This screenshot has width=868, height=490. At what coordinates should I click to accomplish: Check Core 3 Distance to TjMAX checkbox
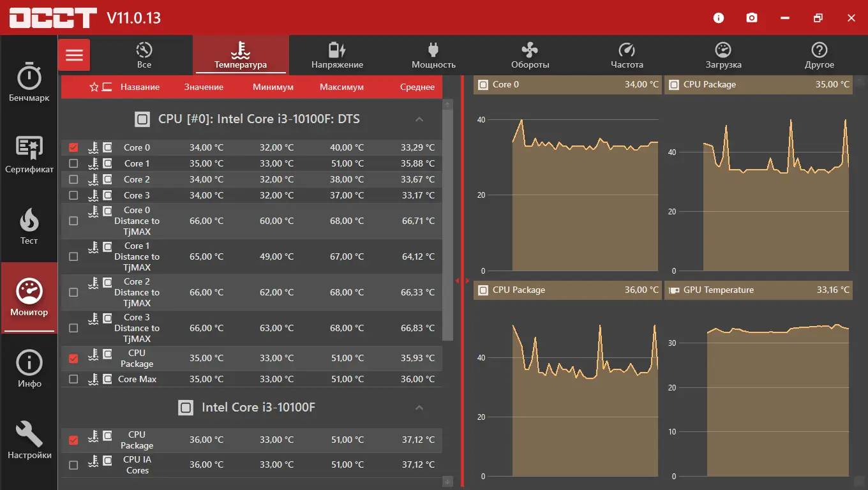pos(73,328)
